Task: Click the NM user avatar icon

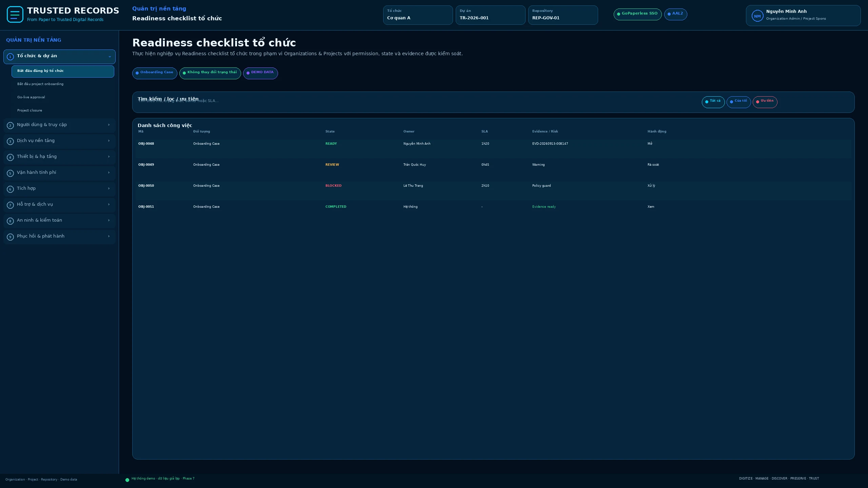Action: click(x=757, y=16)
